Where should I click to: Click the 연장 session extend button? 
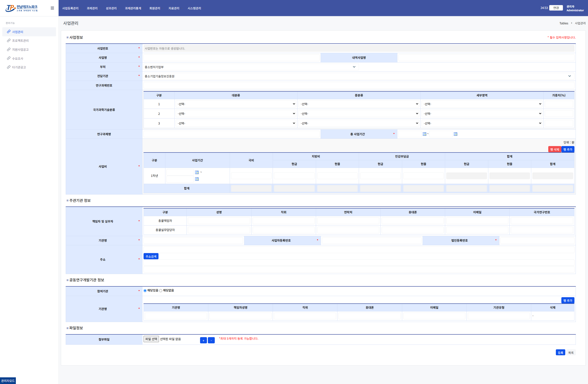tap(556, 8)
